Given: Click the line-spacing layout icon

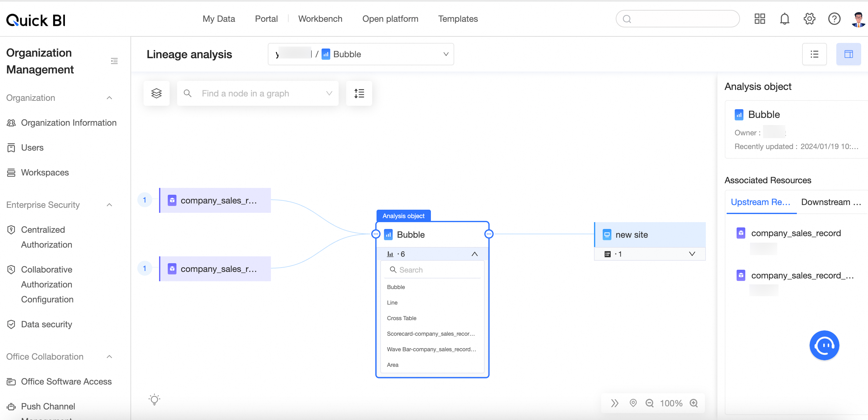Looking at the screenshot, I should [x=359, y=93].
